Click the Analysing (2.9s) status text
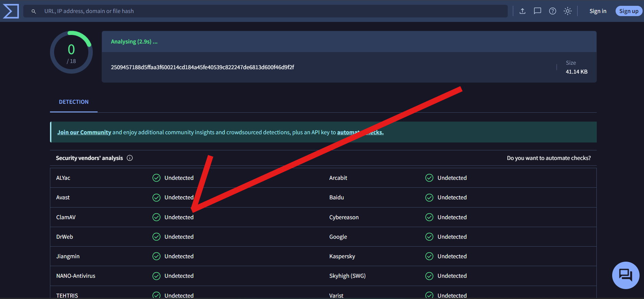The image size is (644, 299). (x=134, y=41)
